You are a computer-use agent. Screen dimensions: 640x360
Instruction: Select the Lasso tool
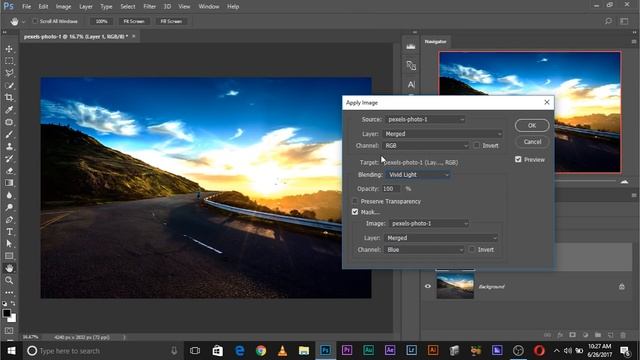(x=9, y=73)
